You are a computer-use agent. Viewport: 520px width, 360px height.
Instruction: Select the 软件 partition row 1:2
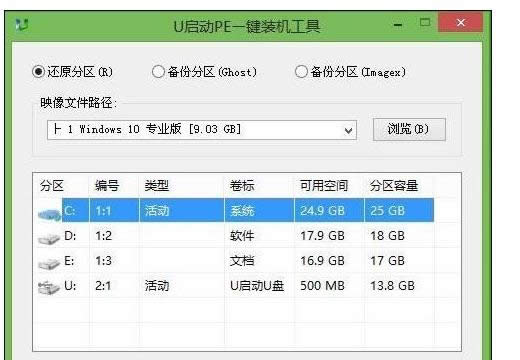[235, 236]
